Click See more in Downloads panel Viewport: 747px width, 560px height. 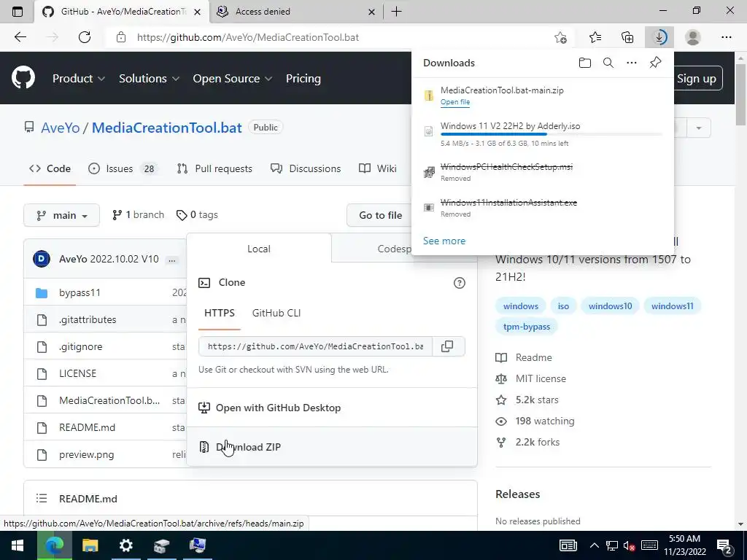(x=444, y=241)
